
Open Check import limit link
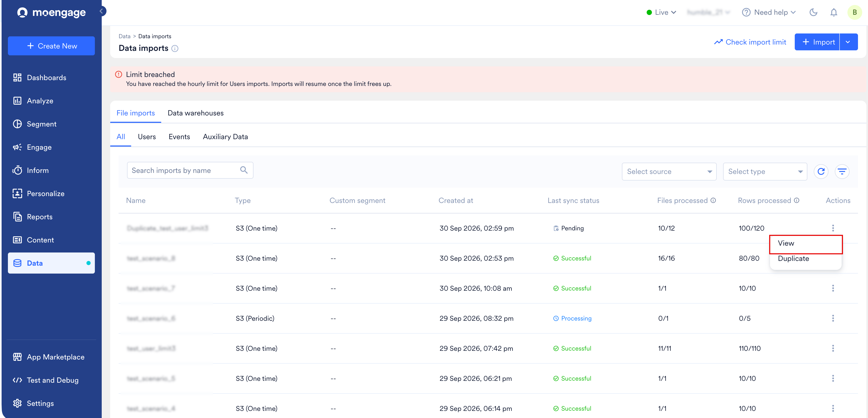pyautogui.click(x=750, y=42)
